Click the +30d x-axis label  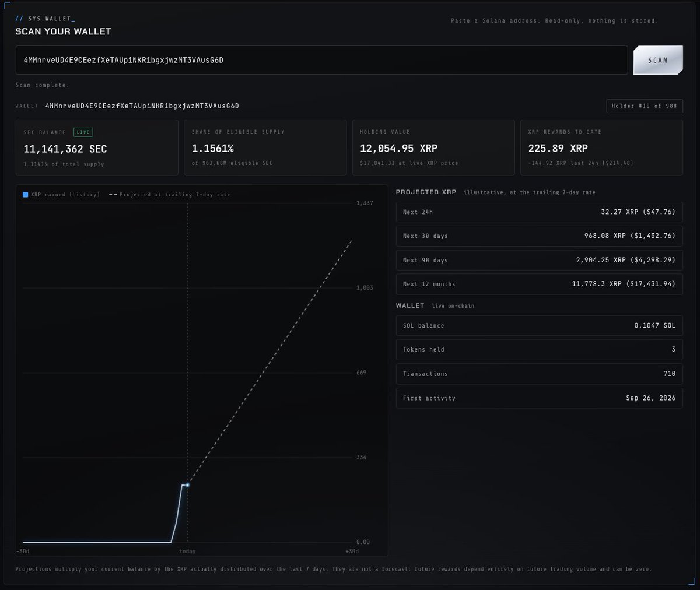(352, 552)
